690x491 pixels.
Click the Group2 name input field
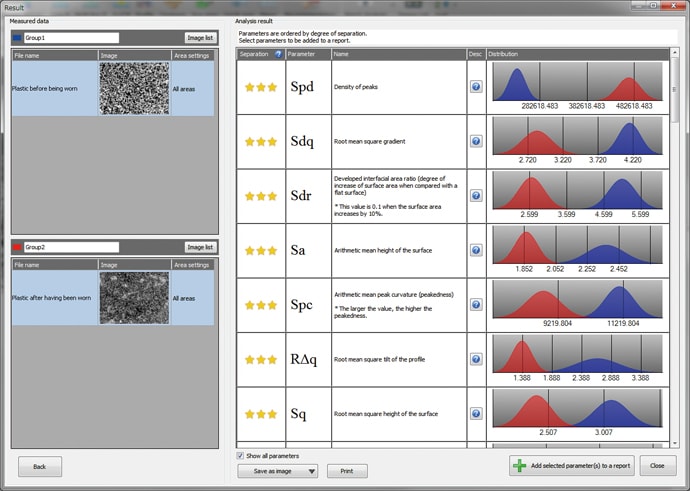point(72,247)
